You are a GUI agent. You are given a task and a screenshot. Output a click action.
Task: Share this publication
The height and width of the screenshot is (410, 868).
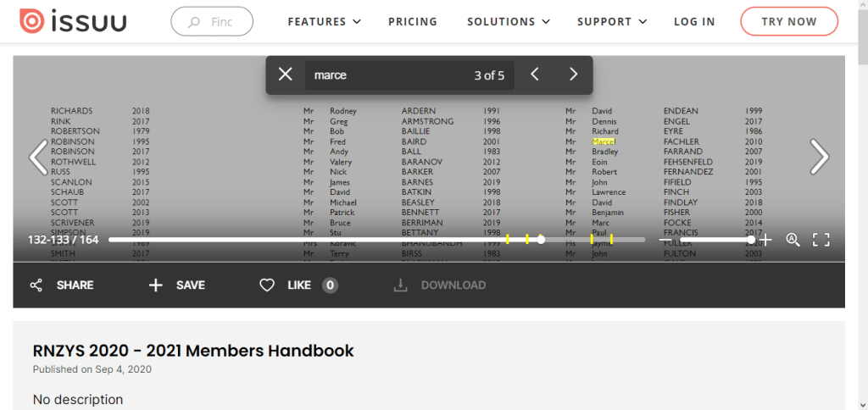[x=62, y=285]
